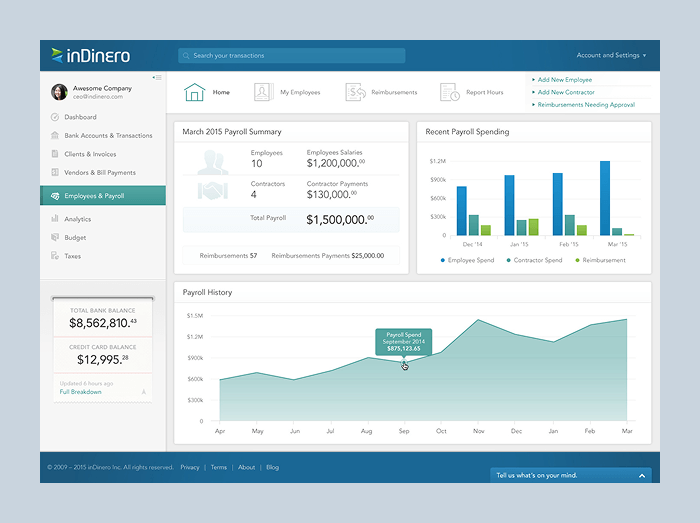This screenshot has width=700, height=523.
Task: Click the Reimbursements 57 text
Action: coord(228,256)
